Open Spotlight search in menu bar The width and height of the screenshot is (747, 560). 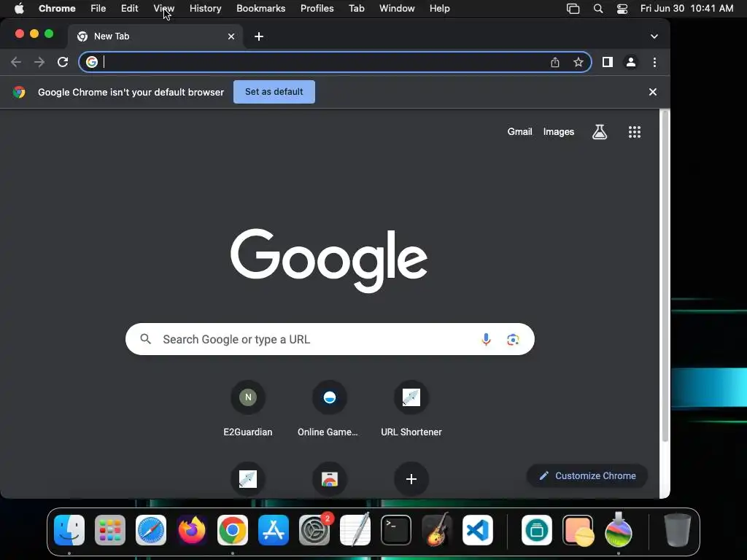(598, 9)
